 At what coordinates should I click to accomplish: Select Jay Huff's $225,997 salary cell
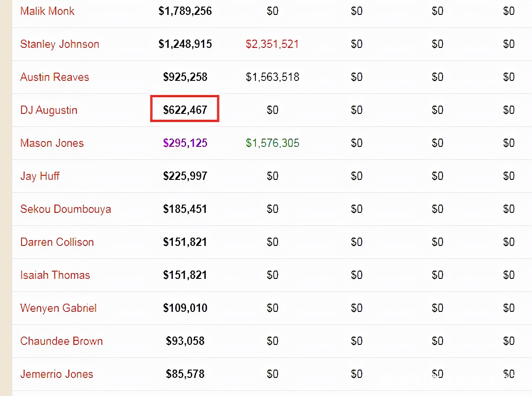tap(185, 176)
